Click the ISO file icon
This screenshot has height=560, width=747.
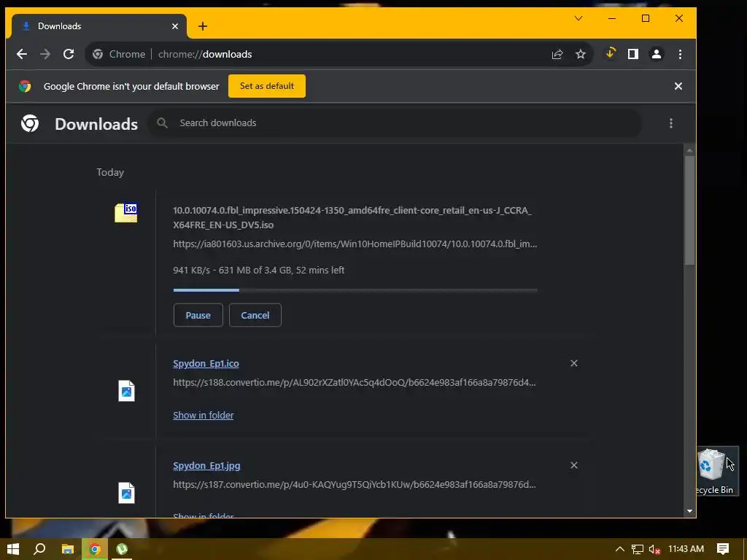(x=125, y=213)
